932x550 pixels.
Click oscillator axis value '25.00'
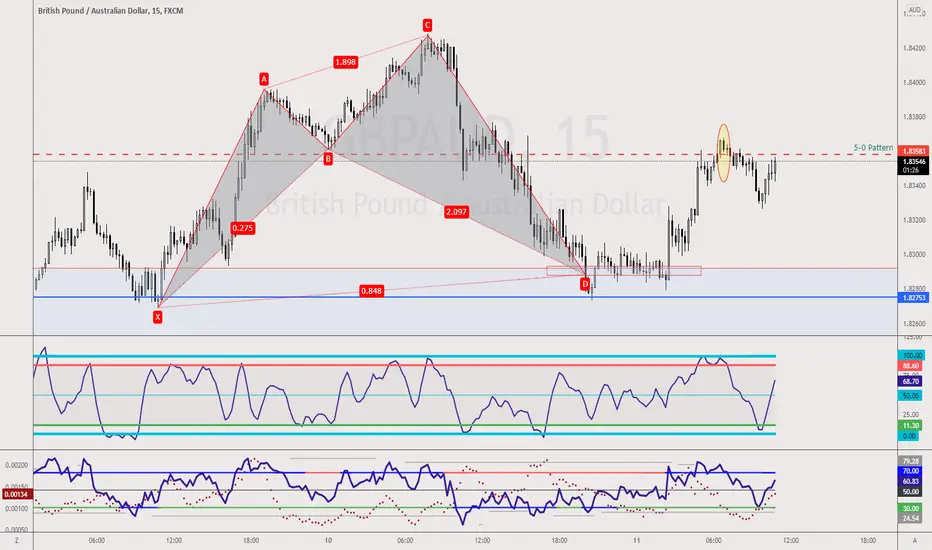[911, 414]
